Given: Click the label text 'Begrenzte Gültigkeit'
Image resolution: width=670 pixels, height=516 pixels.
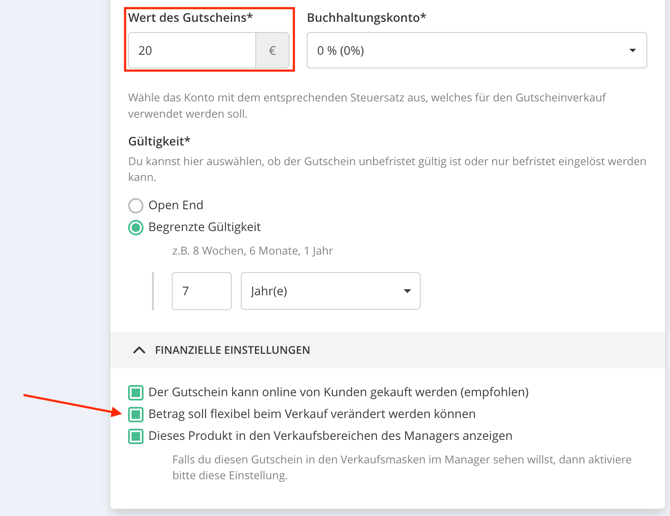Looking at the screenshot, I should [x=204, y=227].
